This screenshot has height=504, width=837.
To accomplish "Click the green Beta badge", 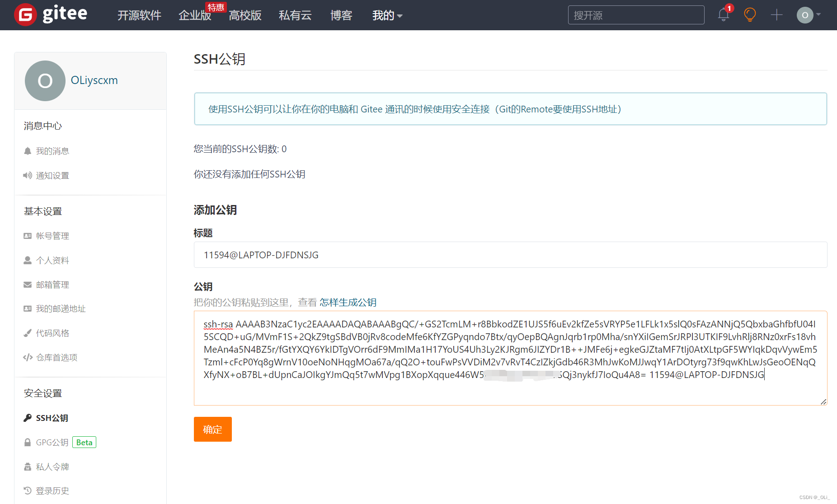I will [84, 442].
